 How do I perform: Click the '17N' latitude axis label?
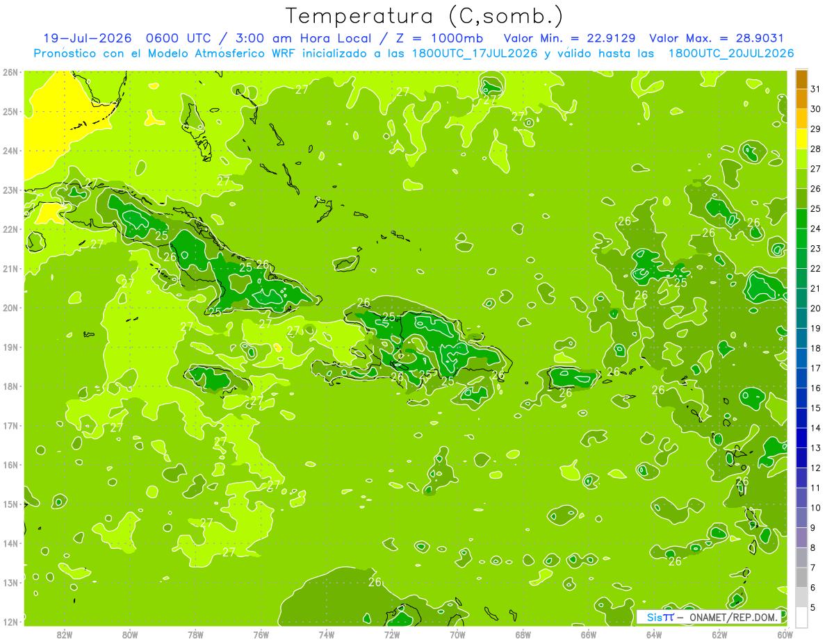10,426
